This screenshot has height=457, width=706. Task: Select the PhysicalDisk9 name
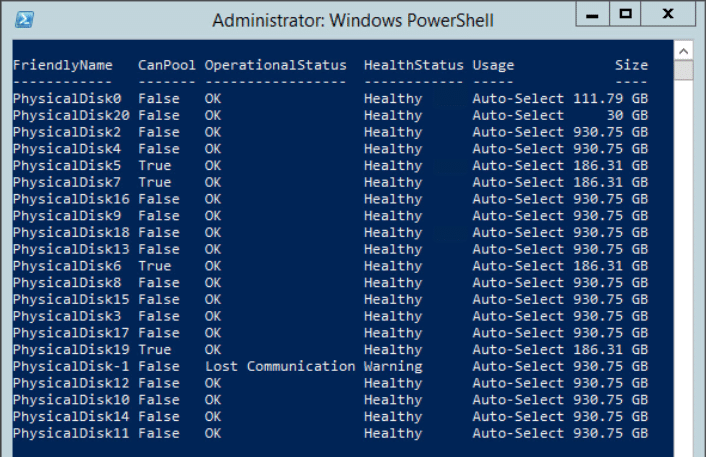tap(67, 216)
